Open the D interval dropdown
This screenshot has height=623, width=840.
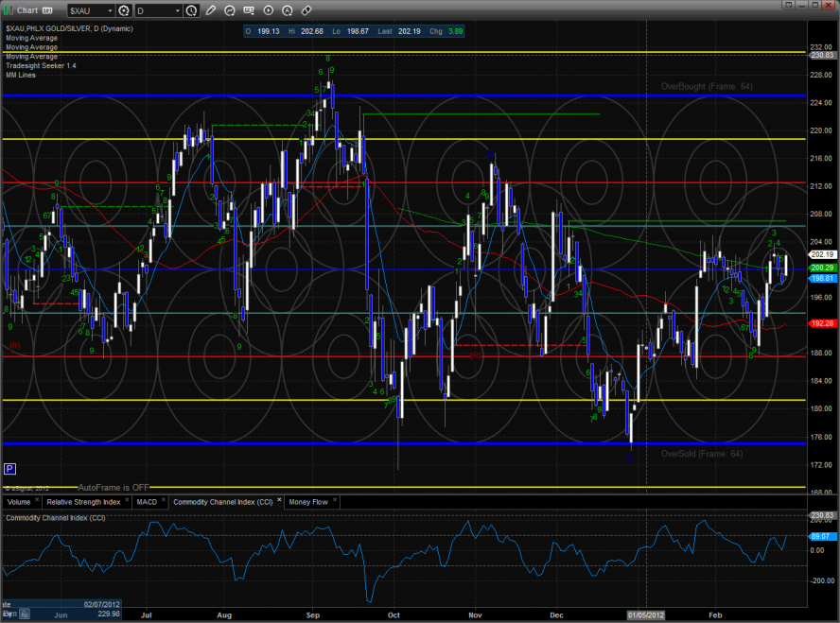[178, 10]
